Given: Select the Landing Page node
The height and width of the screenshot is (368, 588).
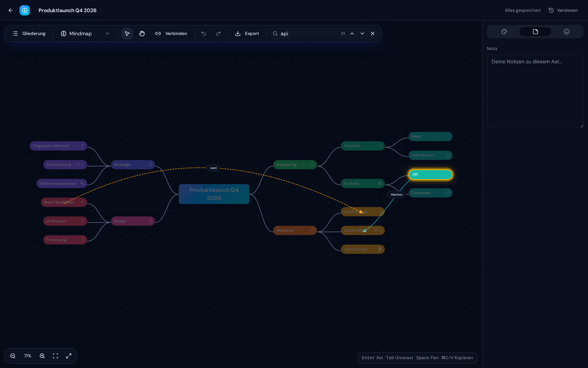Looking at the screenshot, I should click(363, 211).
